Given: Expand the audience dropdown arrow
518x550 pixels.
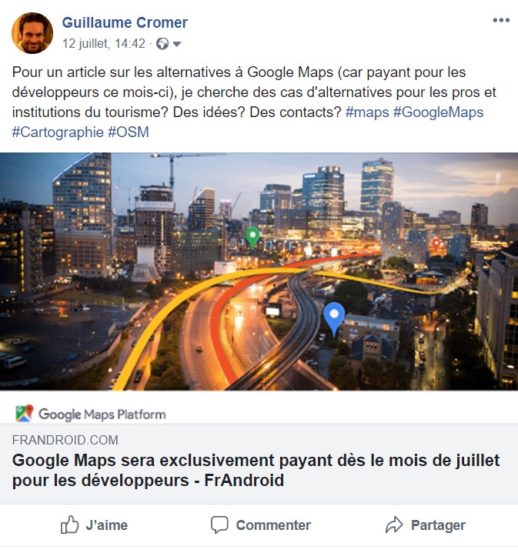Looking at the screenshot, I should pos(177,44).
